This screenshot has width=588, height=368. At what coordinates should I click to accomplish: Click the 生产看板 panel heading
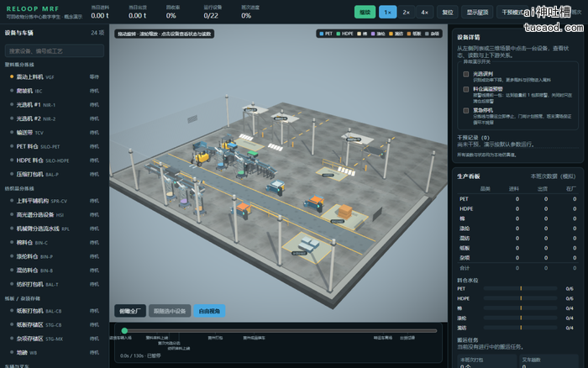point(469,176)
